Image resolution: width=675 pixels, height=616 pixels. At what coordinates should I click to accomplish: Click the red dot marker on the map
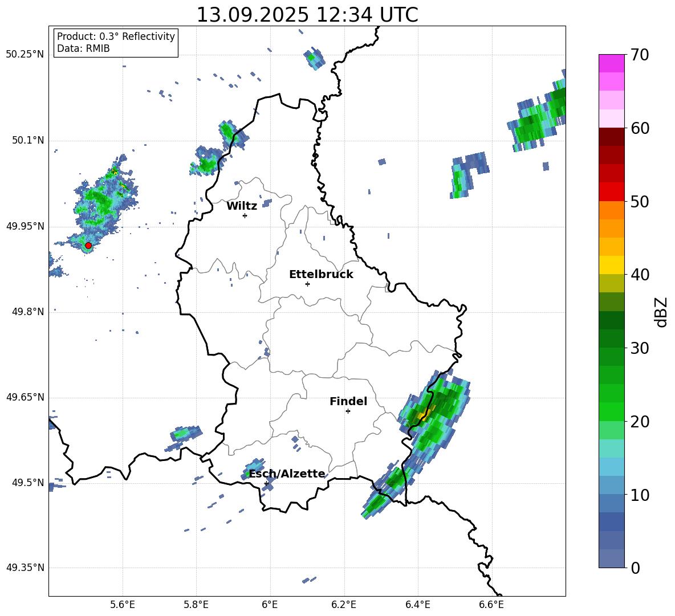[88, 246]
